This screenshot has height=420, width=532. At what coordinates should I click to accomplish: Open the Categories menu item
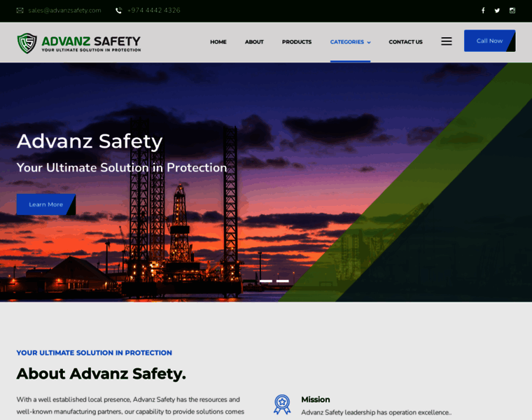point(347,42)
